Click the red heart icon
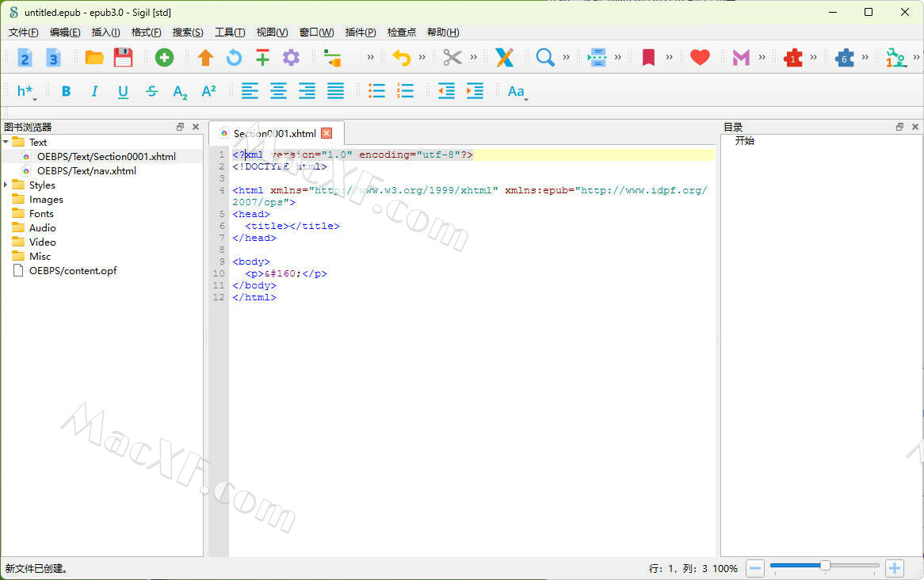This screenshot has width=924, height=580. pos(700,57)
